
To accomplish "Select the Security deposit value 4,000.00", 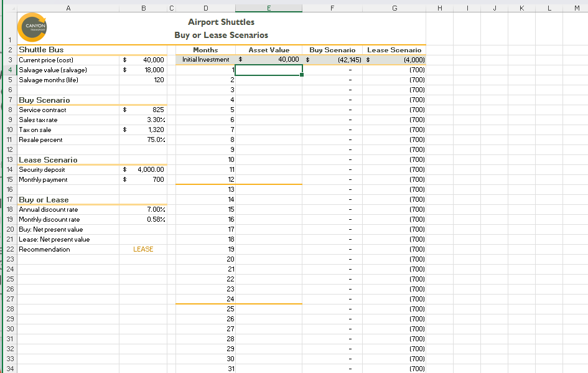I will point(143,169).
